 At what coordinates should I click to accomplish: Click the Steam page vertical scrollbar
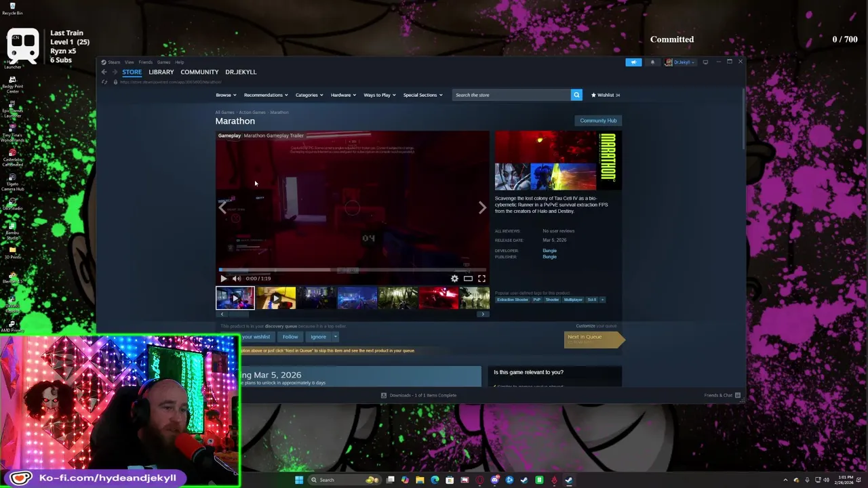(744, 119)
